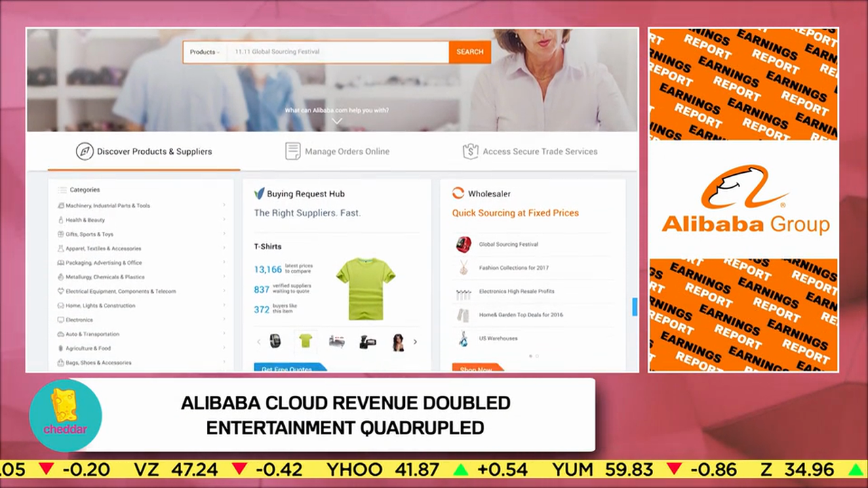Click the Agriculture & Food category icon
This screenshot has height=488, width=868.
click(60, 348)
